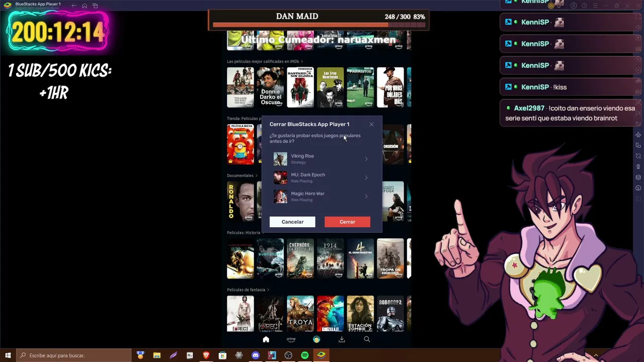
Task: Dismiss the close dialog with its X icon
Action: [371, 124]
